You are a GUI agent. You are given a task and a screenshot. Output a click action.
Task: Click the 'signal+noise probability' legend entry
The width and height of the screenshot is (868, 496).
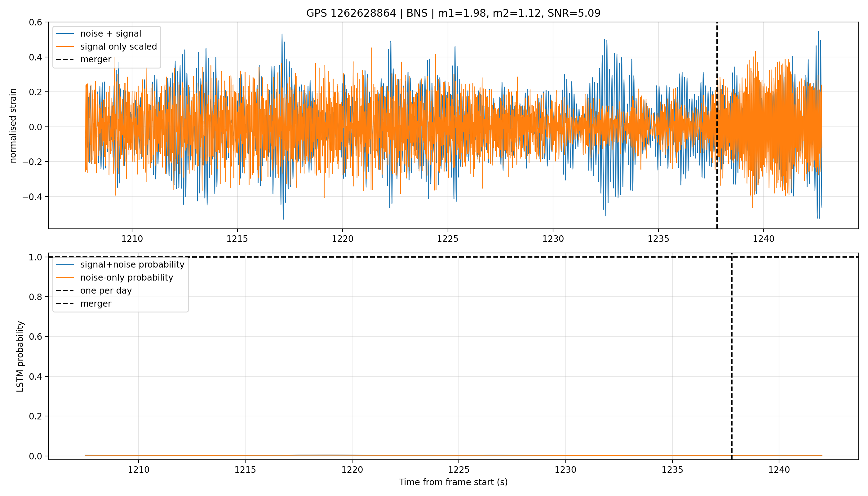point(120,265)
